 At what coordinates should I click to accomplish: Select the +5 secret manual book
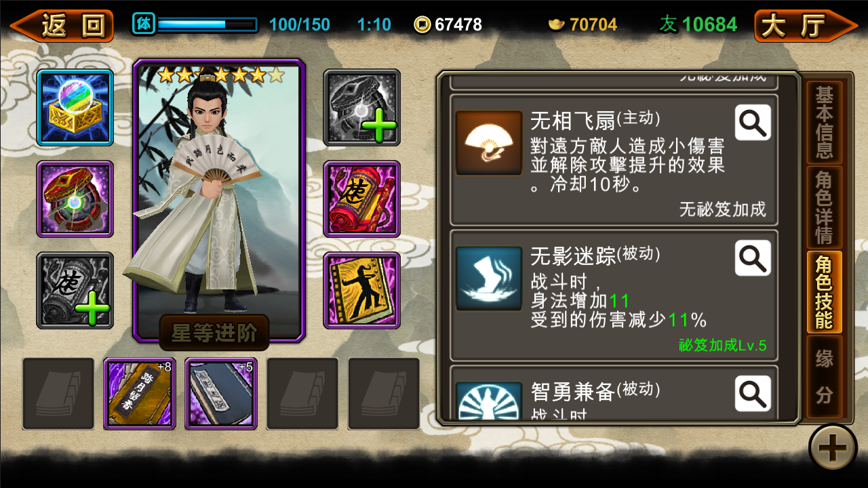pyautogui.click(x=221, y=394)
